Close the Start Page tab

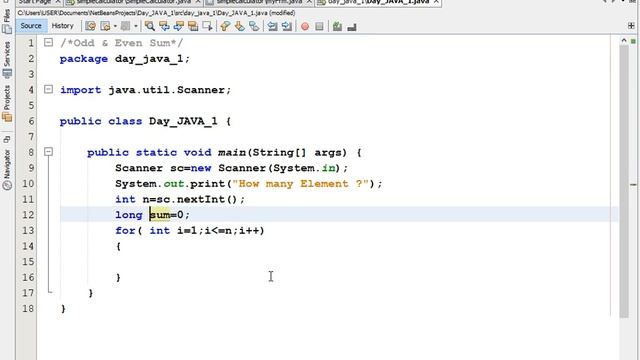pyautogui.click(x=58, y=2)
